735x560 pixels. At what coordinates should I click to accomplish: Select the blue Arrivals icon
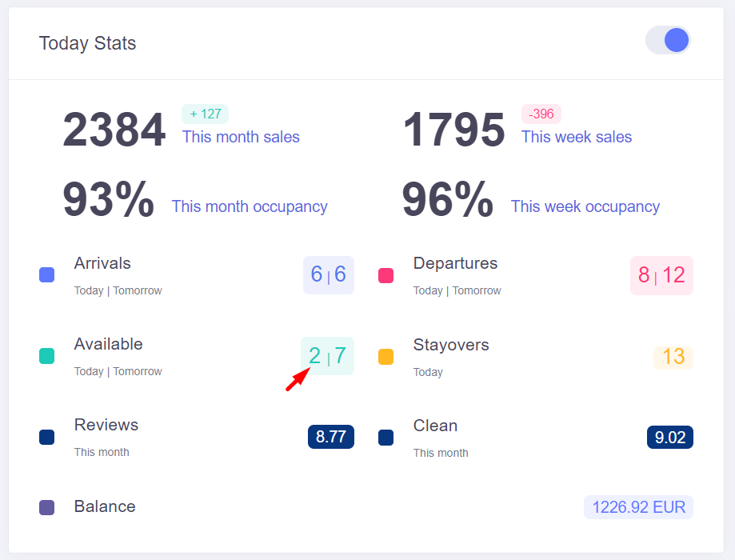[46, 275]
